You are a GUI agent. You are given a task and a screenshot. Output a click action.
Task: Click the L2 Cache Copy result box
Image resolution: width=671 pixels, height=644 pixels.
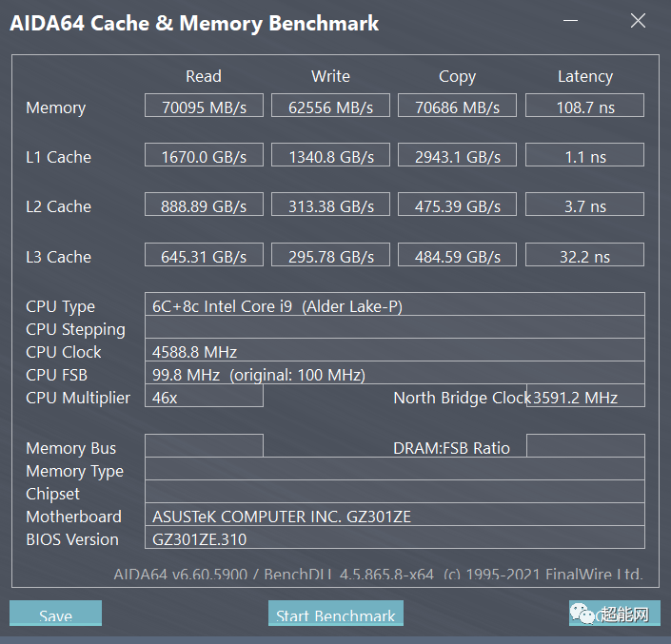[x=457, y=205]
